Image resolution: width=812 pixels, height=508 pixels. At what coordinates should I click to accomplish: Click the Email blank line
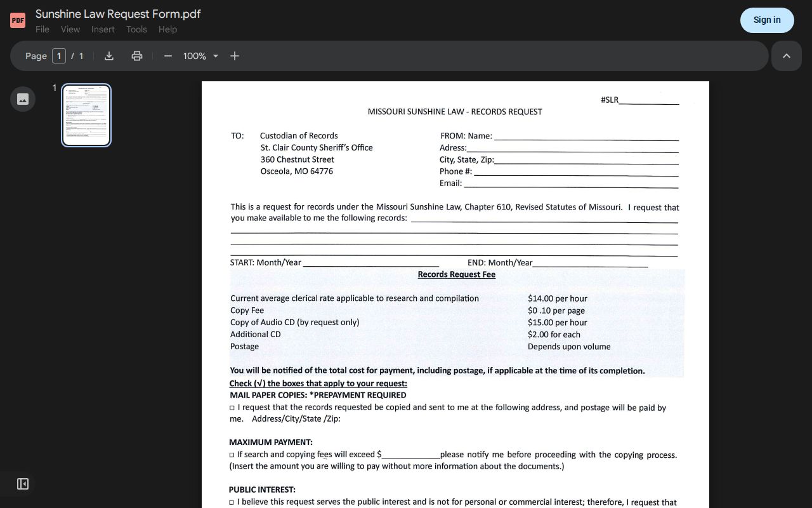tap(572, 184)
